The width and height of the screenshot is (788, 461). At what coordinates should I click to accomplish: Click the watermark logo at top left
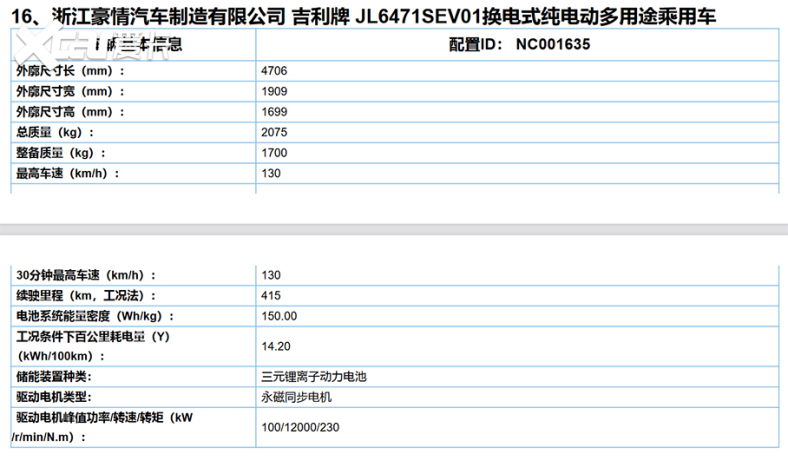pyautogui.click(x=85, y=43)
